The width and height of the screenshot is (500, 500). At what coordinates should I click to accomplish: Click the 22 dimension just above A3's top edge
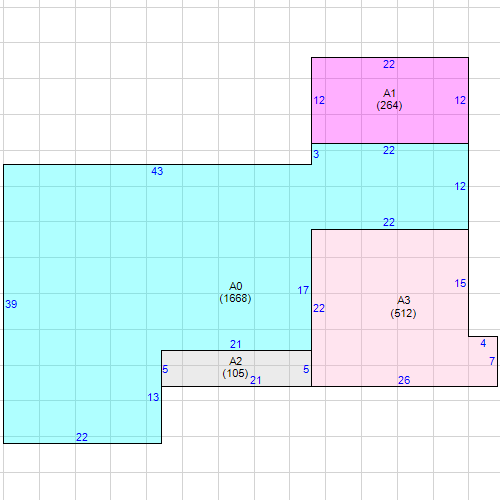[x=389, y=222]
